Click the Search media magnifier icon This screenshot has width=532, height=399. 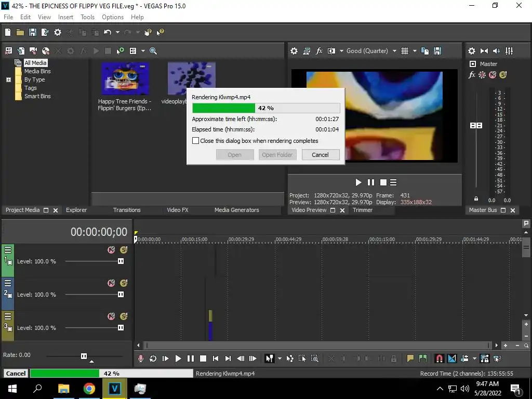(153, 51)
